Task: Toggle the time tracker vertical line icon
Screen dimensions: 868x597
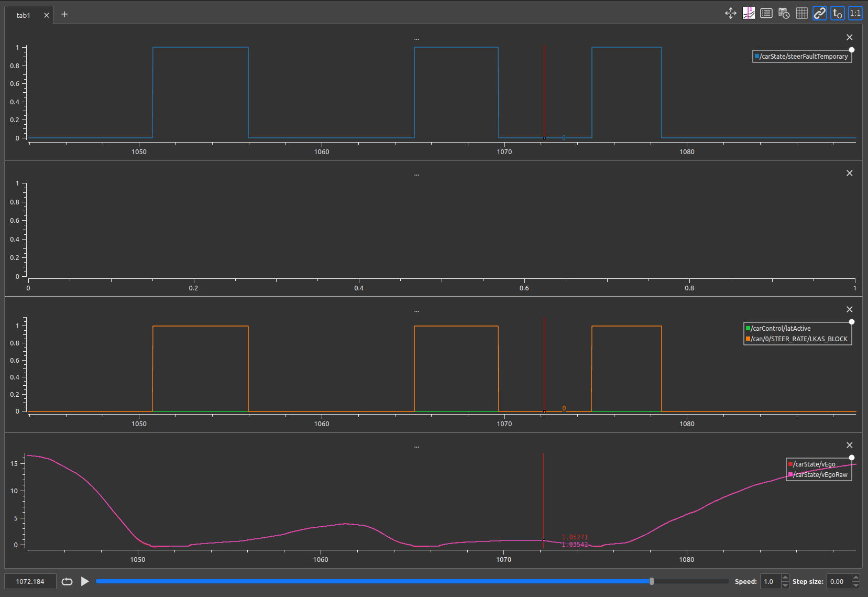Action: [749, 14]
